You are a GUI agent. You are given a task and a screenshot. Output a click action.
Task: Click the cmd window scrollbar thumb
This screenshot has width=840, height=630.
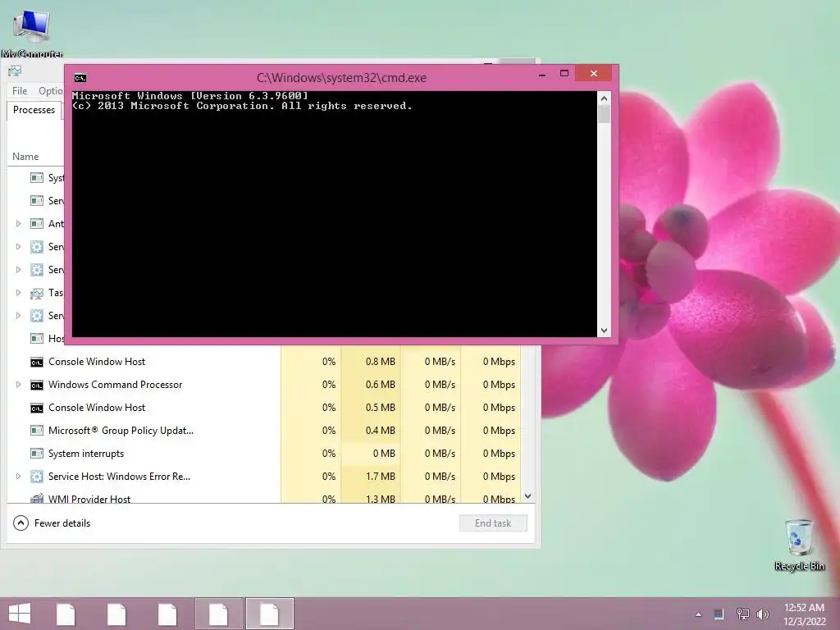tap(604, 114)
